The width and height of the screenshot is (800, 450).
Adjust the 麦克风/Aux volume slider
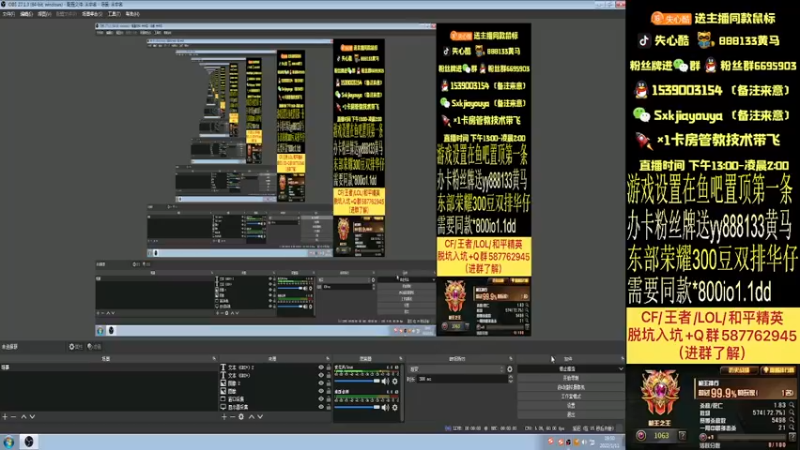coord(357,381)
